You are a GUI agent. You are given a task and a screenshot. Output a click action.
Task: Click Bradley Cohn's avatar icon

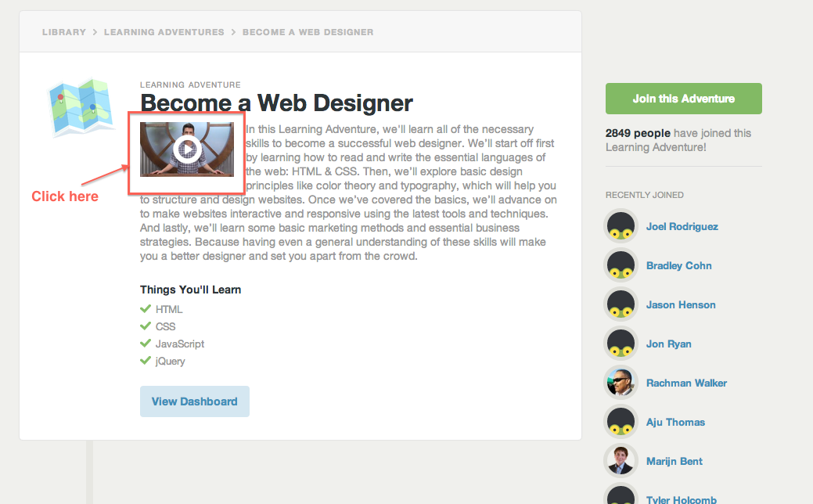(621, 265)
